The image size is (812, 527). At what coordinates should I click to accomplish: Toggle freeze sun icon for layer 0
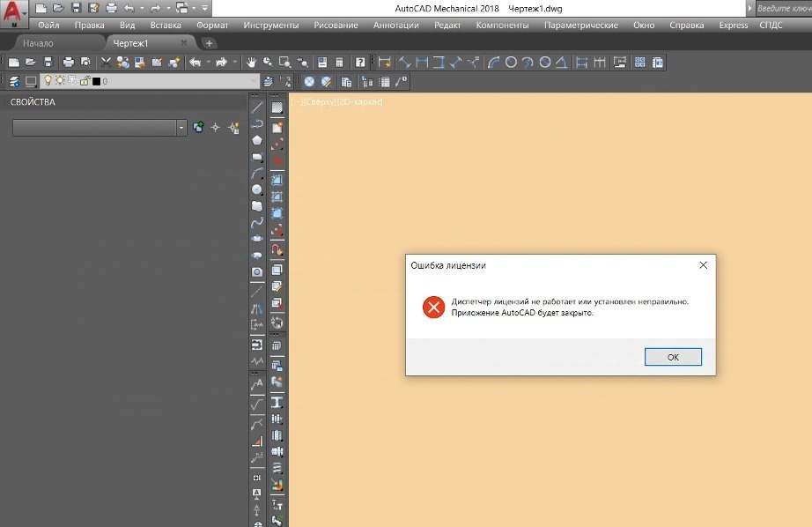click(60, 81)
